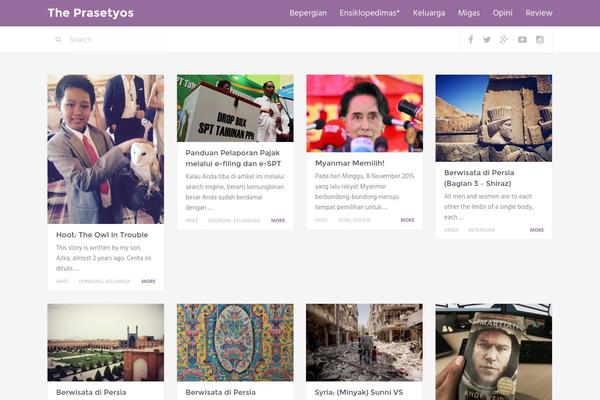The height and width of the screenshot is (400, 600).
Task: Open 'Panduan Pelaporan Pajak' post title
Action: 233,158
